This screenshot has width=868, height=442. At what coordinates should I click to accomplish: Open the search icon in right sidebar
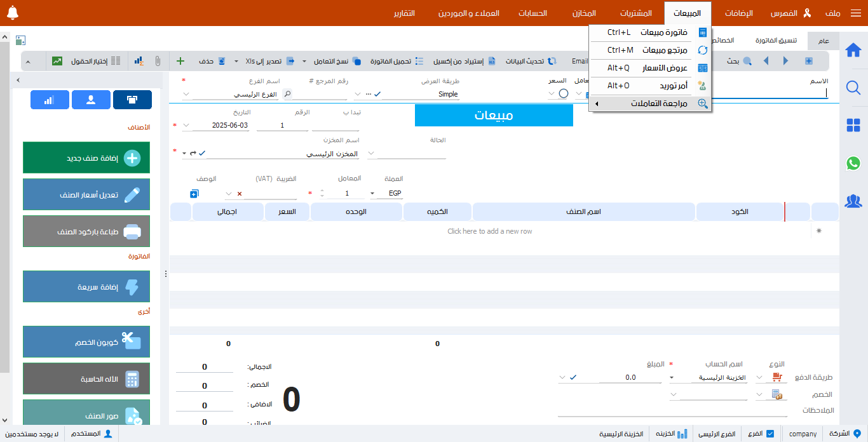point(853,88)
